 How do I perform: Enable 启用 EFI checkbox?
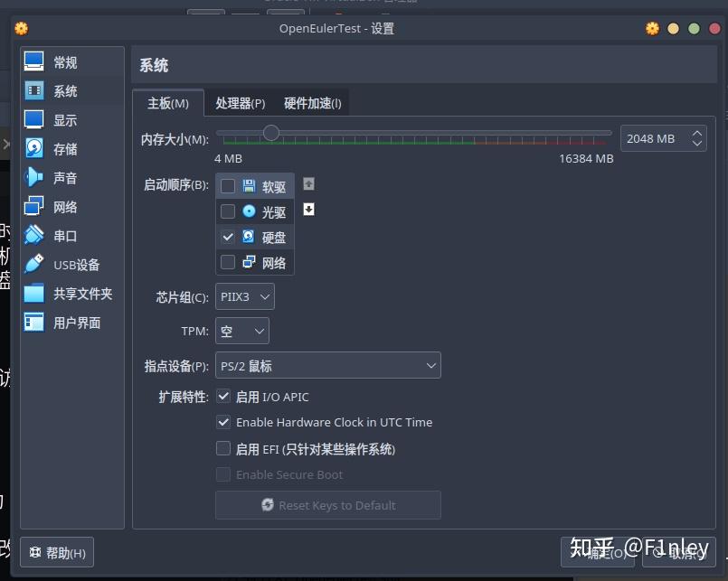click(223, 449)
